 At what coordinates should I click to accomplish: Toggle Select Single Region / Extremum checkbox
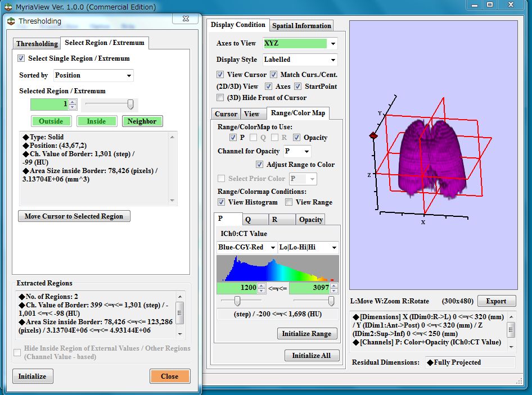21,58
